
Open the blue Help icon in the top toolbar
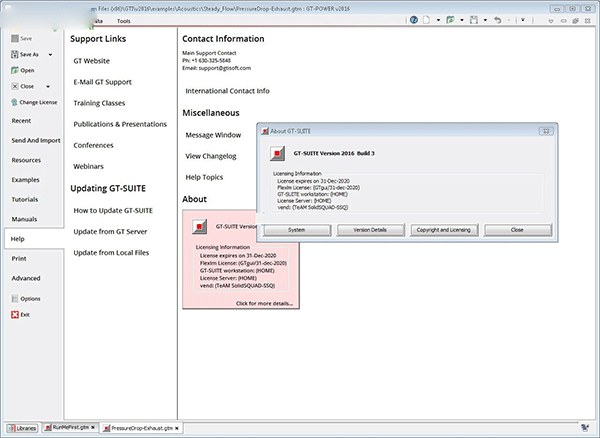414,20
